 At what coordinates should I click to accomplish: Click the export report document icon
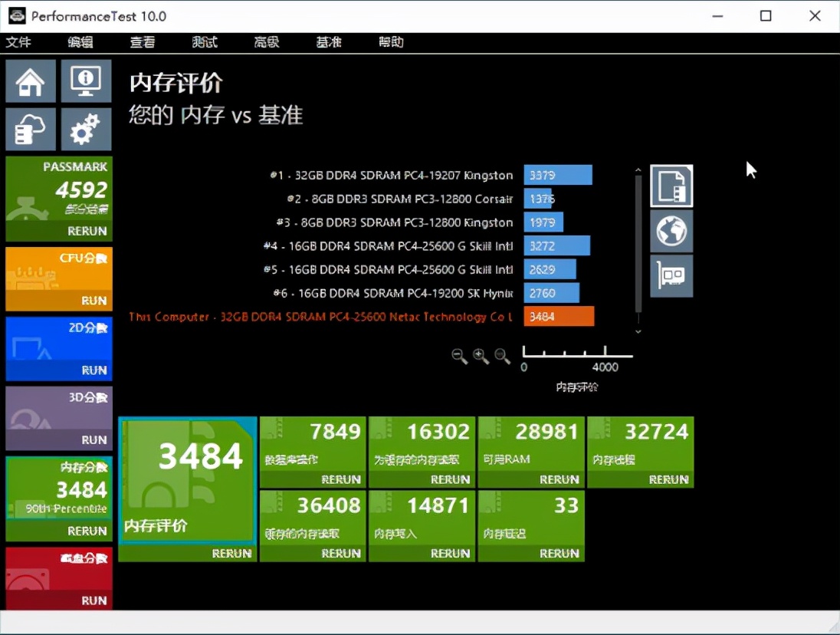[x=671, y=186]
